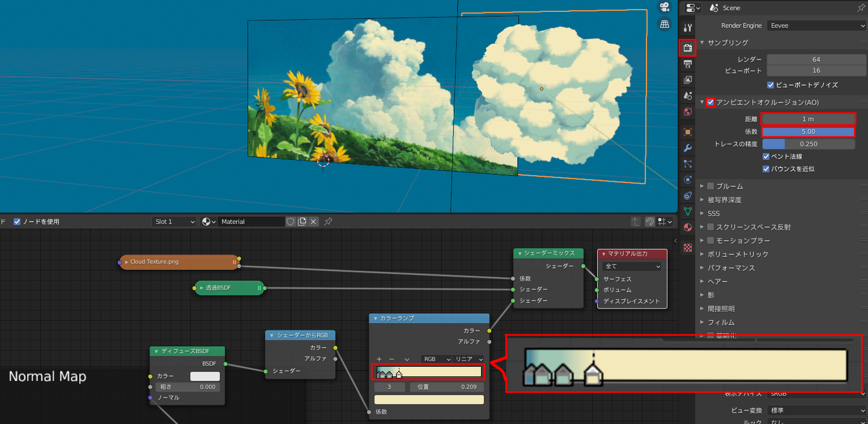Uncheck ベント法線 option

pyautogui.click(x=766, y=156)
